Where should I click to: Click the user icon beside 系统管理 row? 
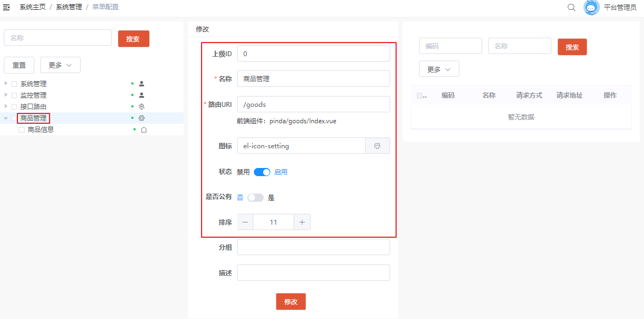(142, 84)
